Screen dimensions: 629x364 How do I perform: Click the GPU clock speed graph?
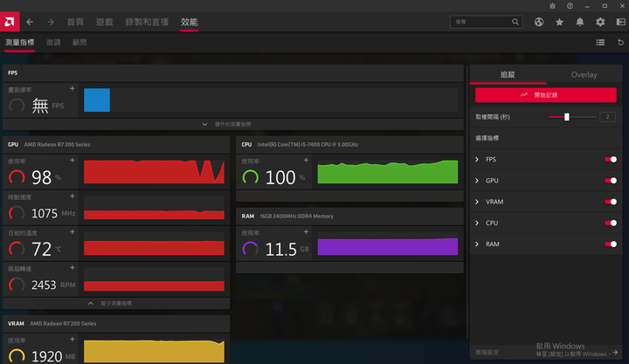click(x=154, y=208)
